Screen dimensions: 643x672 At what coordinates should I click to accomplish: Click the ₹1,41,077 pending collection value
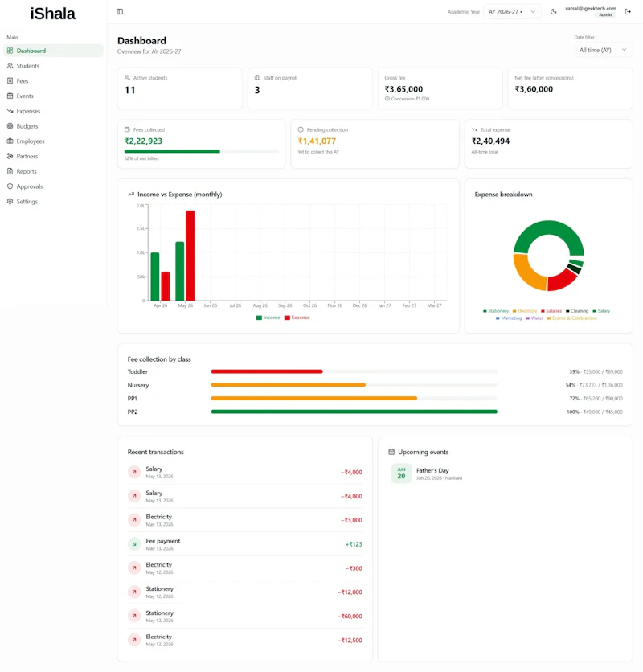(317, 141)
